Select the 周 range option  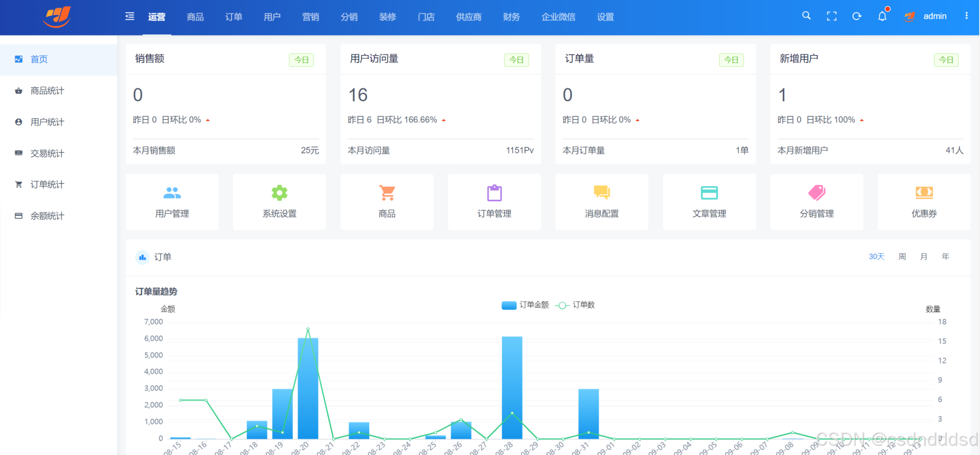[902, 256]
